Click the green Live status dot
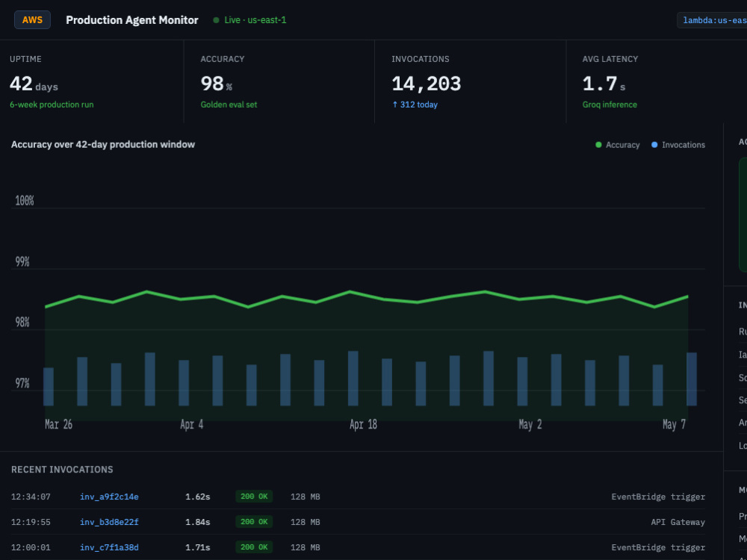The width and height of the screenshot is (747, 560). 217,20
